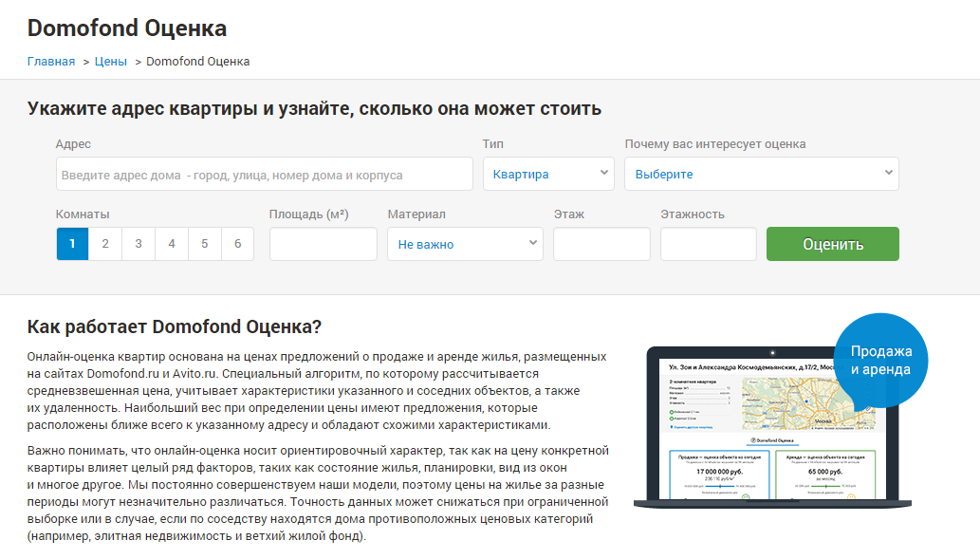The width and height of the screenshot is (980, 559).
Task: Click the Материал field label
Action: coord(416,214)
